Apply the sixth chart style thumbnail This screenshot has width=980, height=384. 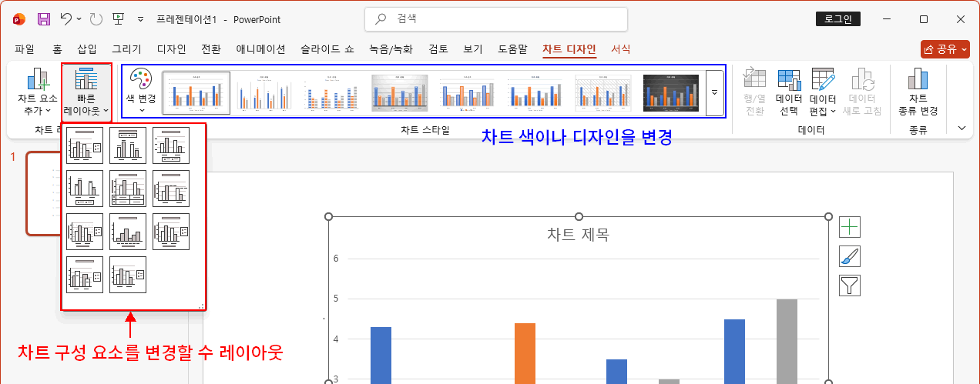(535, 93)
